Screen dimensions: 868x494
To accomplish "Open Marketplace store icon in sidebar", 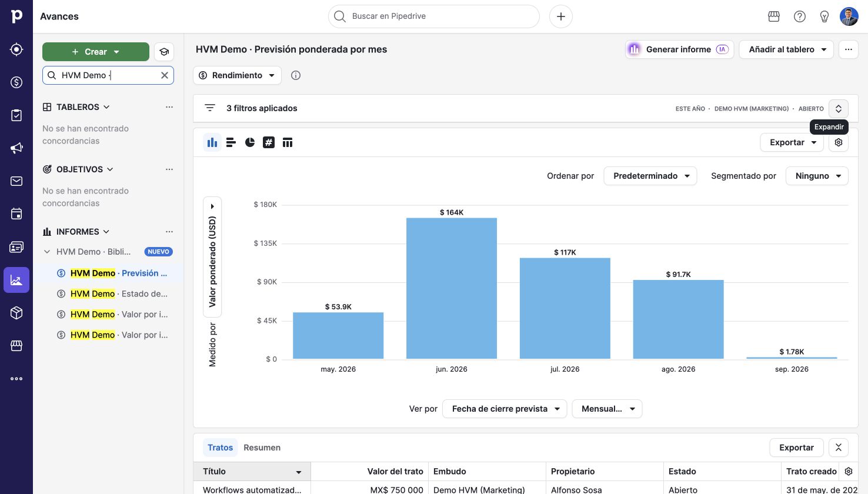I will (x=16, y=346).
